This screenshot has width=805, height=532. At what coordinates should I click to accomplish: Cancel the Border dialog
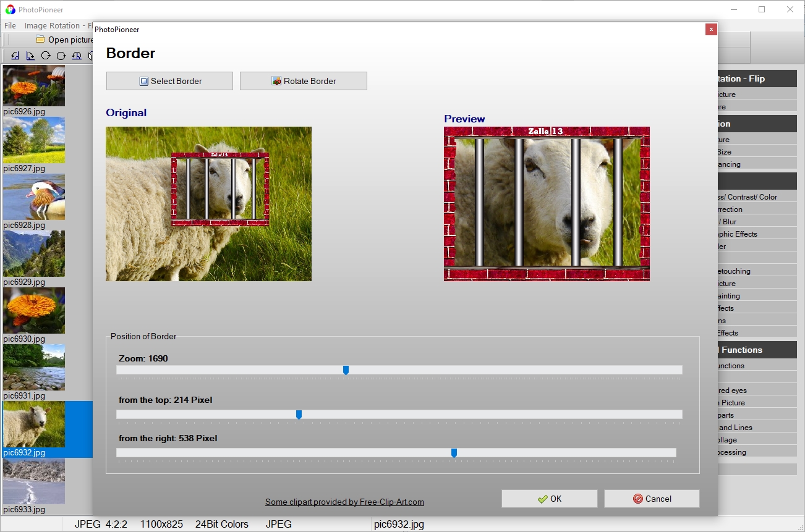pyautogui.click(x=651, y=499)
